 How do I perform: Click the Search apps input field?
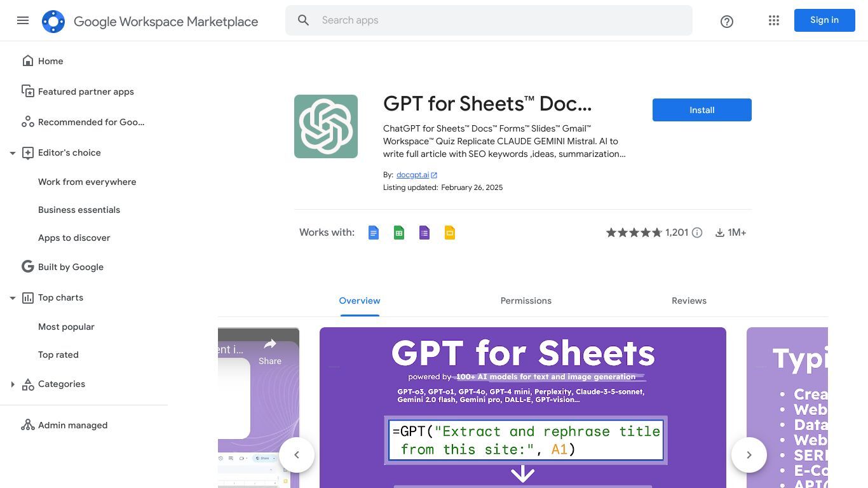tap(489, 20)
